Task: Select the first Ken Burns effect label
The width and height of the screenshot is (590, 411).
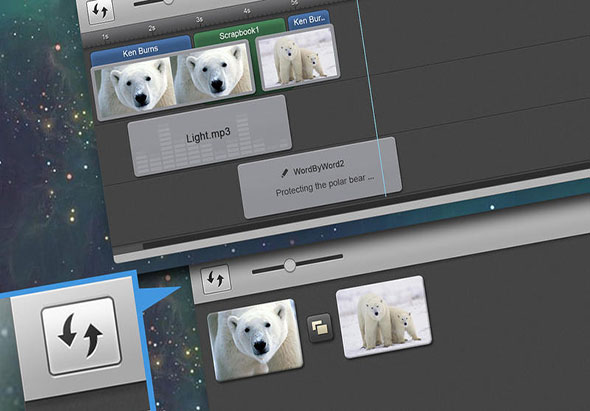Action: [140, 50]
